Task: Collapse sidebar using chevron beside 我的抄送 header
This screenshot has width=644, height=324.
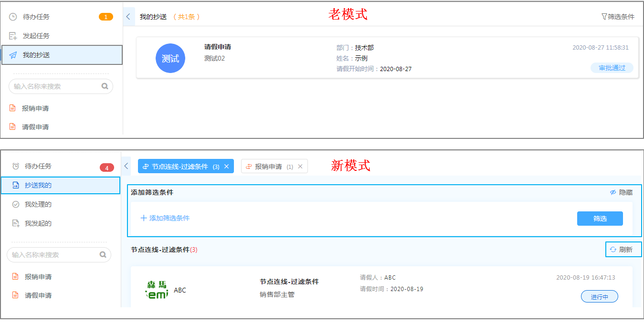Action: pyautogui.click(x=128, y=17)
